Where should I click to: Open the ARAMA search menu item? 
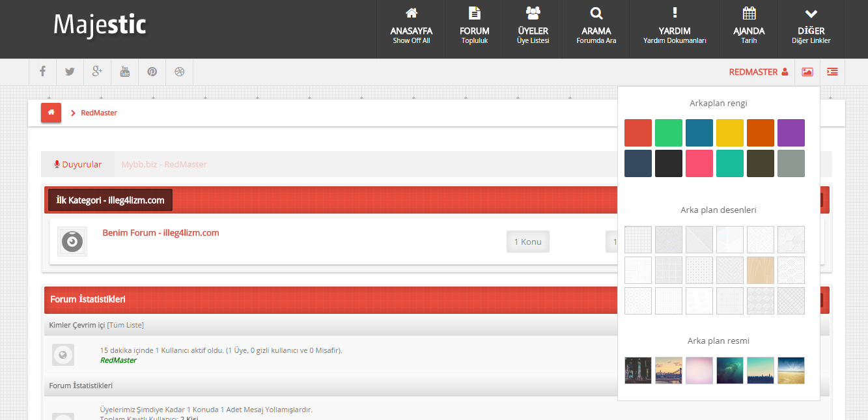coord(596,29)
